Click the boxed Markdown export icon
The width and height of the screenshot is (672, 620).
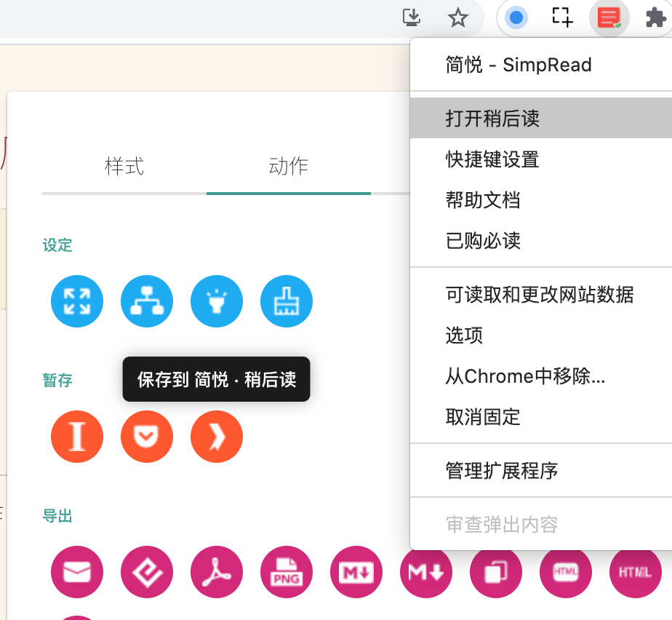[x=356, y=572]
